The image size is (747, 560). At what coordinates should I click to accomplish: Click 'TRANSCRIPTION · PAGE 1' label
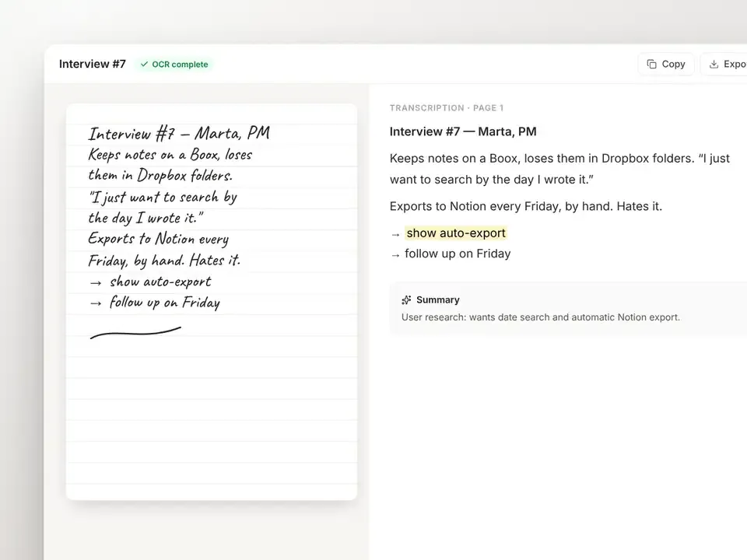tap(447, 108)
